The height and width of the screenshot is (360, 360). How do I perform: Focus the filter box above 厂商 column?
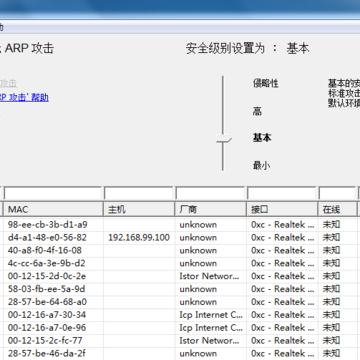coord(210,193)
